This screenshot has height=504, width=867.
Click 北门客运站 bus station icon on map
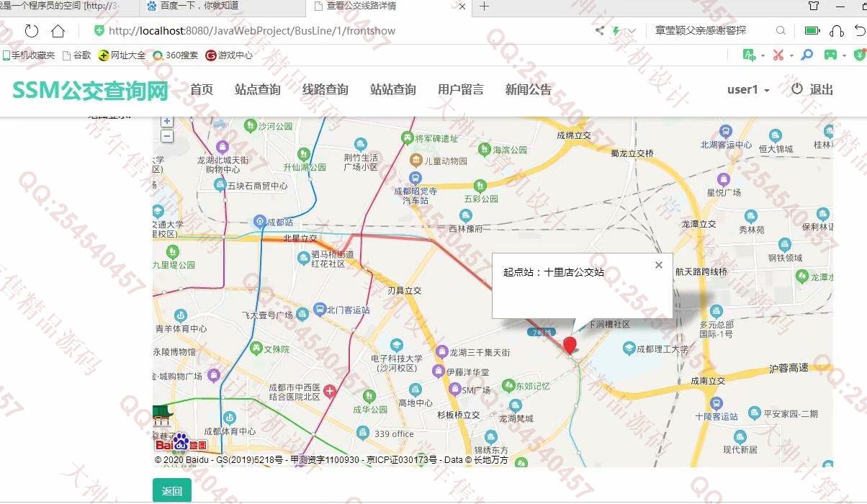click(320, 310)
